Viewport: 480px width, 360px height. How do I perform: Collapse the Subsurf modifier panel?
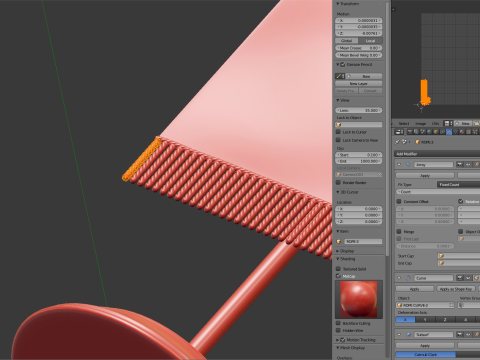pos(399,334)
